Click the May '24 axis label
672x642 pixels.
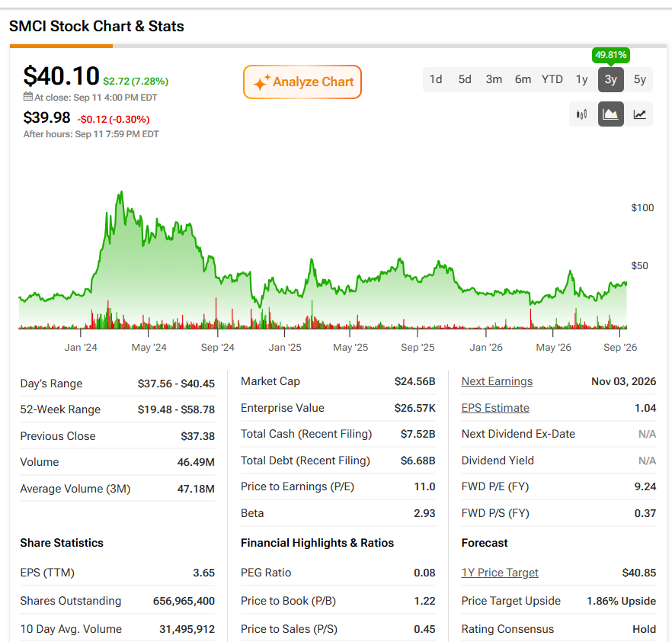pyautogui.click(x=149, y=348)
